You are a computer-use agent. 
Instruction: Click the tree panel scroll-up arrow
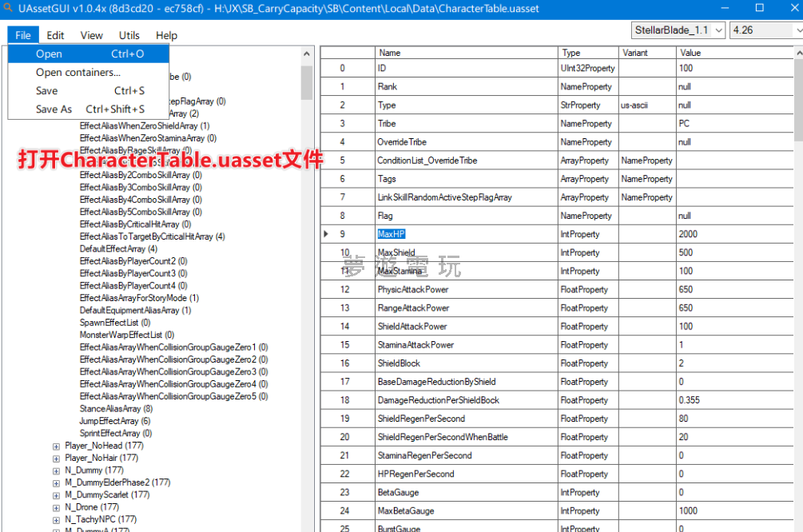[x=307, y=54]
